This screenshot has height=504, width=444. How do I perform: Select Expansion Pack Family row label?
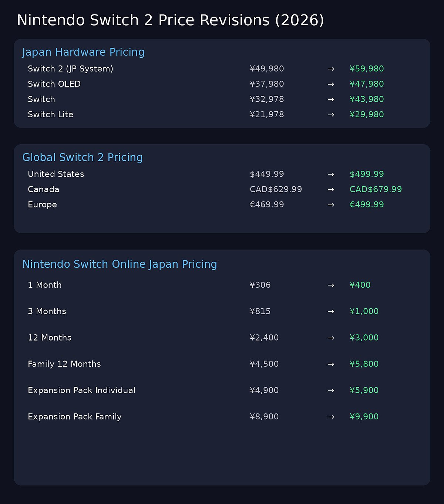point(74,417)
